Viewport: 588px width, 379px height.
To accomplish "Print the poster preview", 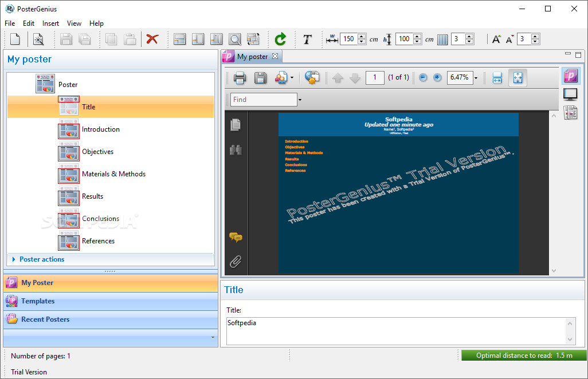I will coord(240,78).
